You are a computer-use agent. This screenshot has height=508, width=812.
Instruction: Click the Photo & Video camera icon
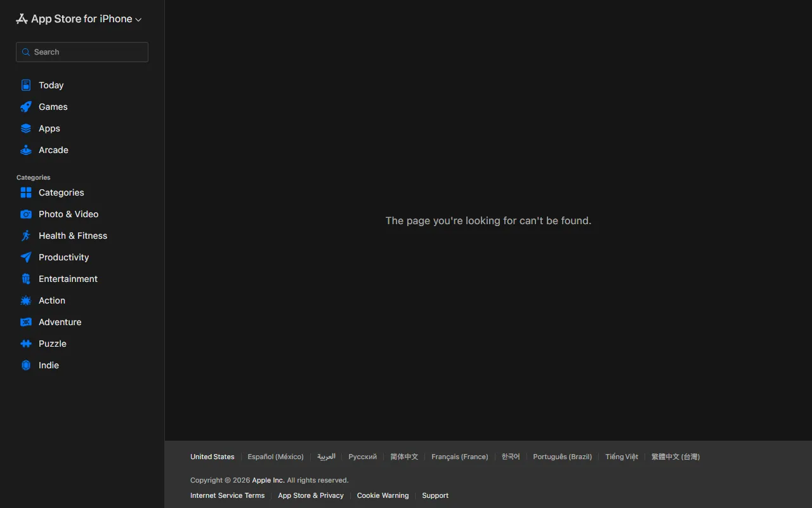(x=26, y=214)
